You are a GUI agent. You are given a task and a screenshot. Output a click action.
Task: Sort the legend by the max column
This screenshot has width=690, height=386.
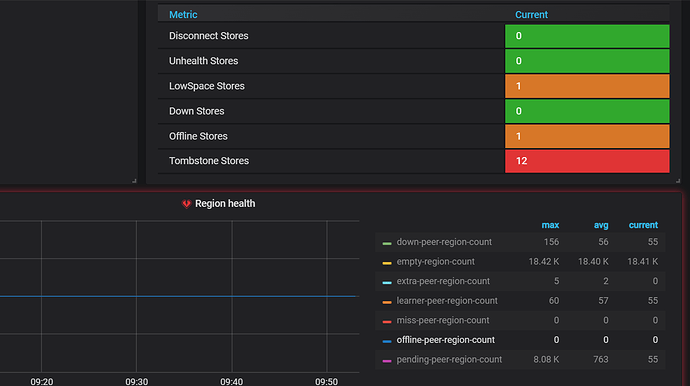pos(550,225)
